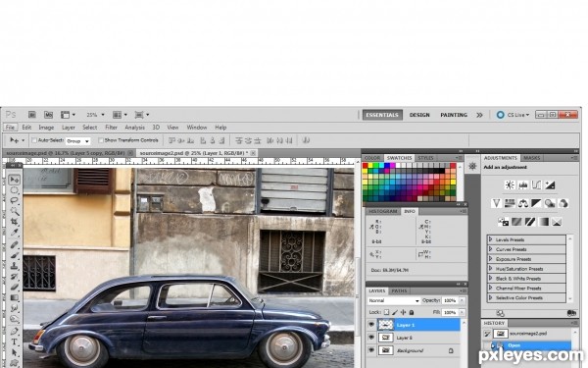Select the Path Selection tool
The width and height of the screenshot is (588, 368).
pyautogui.click(x=15, y=352)
